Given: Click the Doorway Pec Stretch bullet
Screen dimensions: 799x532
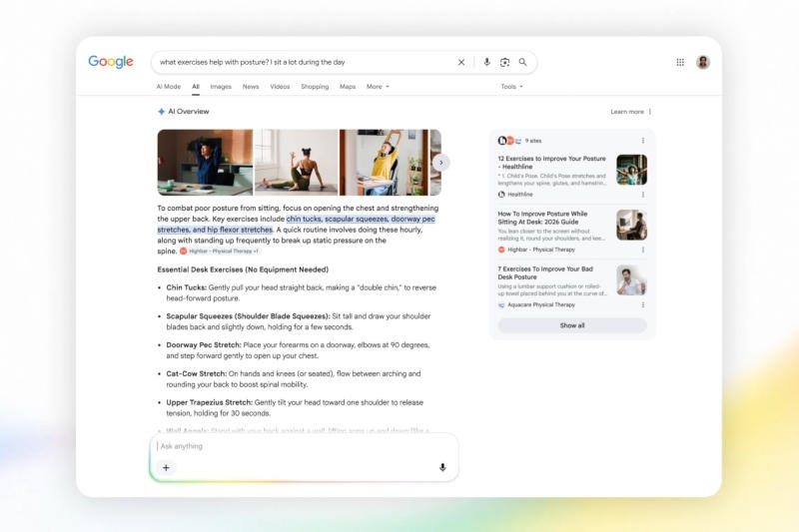Looking at the screenshot, I should coord(298,350).
